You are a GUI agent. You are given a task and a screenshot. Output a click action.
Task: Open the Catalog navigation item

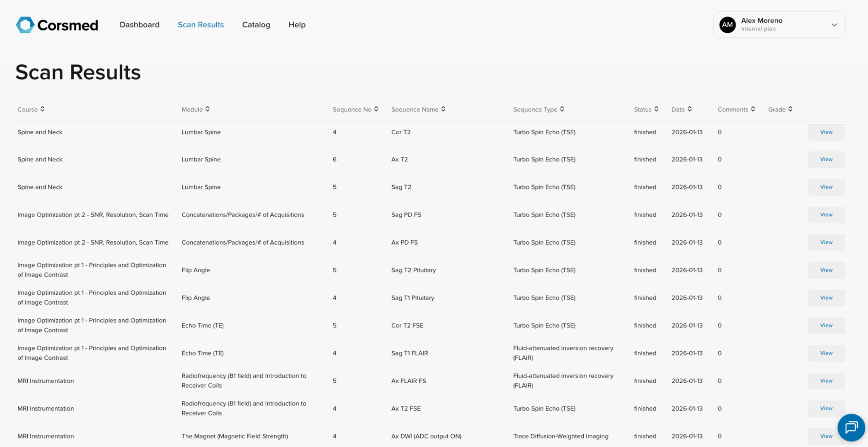(x=256, y=25)
